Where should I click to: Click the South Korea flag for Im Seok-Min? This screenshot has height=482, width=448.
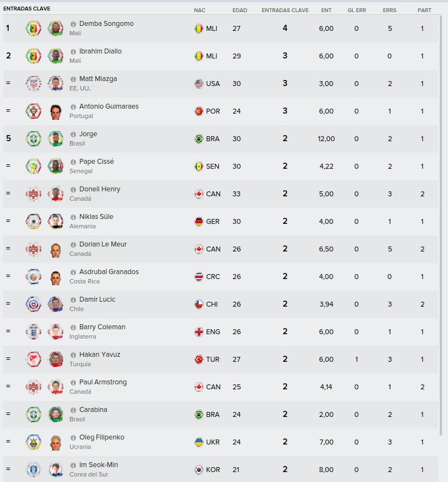[199, 469]
